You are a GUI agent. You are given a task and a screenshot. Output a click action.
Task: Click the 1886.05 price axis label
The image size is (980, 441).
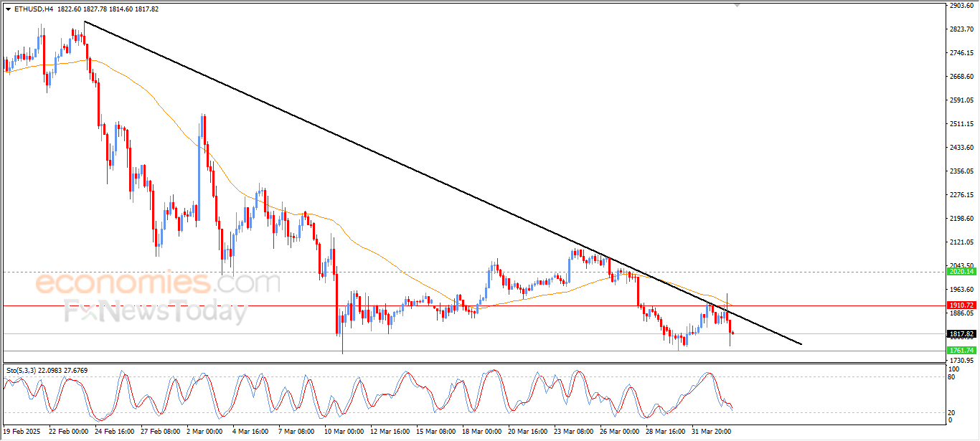pyautogui.click(x=961, y=313)
